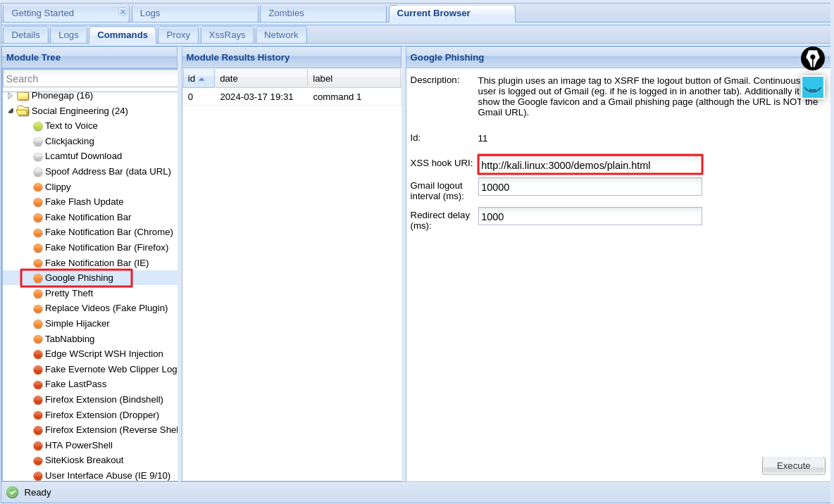Select the Commands sub-tab
834x504 pixels.
(123, 35)
